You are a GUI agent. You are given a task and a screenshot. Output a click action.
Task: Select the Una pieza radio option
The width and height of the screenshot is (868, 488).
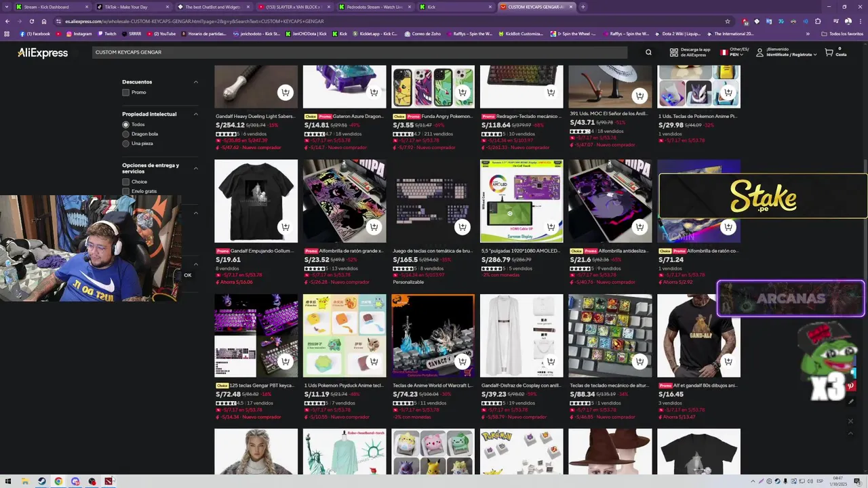click(x=125, y=144)
